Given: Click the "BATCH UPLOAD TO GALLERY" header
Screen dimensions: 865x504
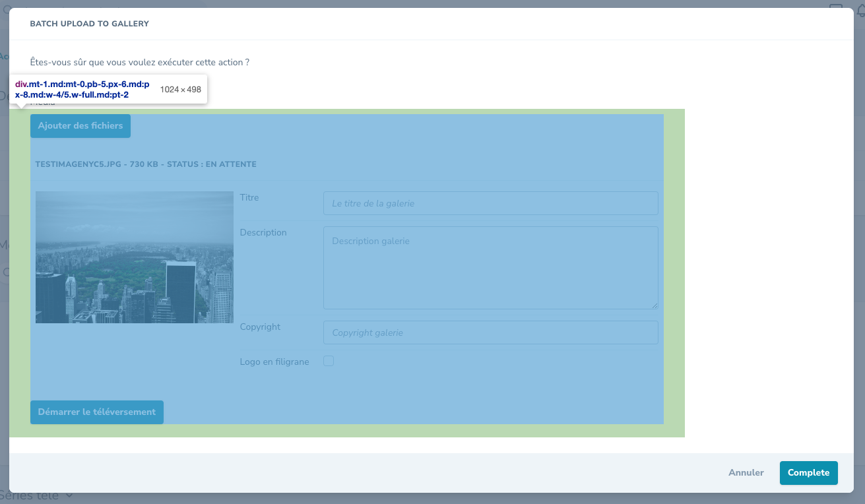Looking at the screenshot, I should point(89,23).
